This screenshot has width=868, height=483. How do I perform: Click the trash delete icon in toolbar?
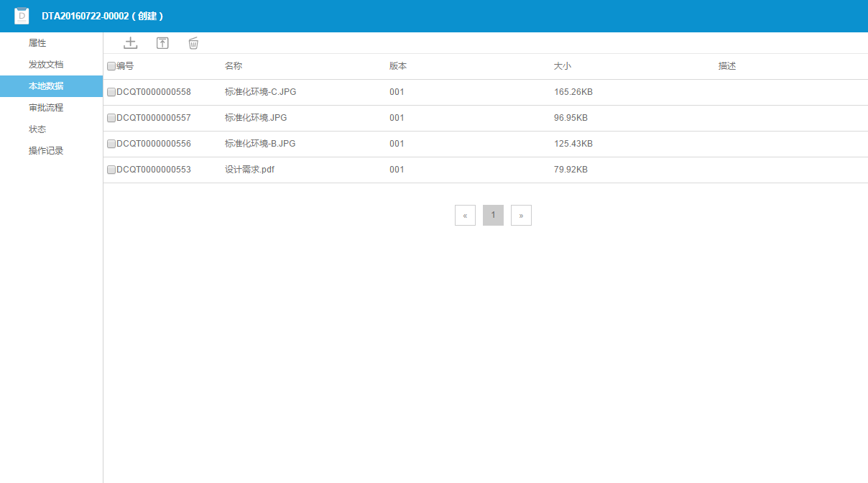193,43
